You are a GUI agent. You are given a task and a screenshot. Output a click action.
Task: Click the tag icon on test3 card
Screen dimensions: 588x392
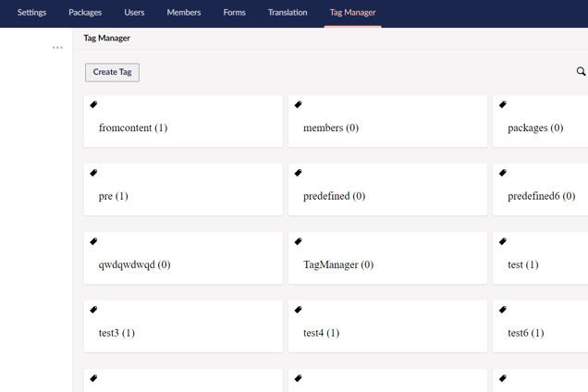click(93, 311)
